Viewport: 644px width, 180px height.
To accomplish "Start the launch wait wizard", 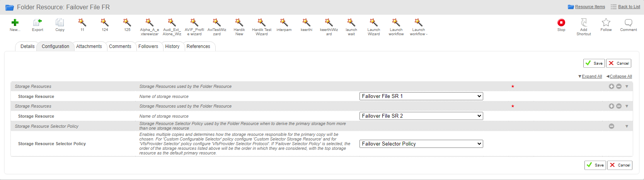I will 351,22.
